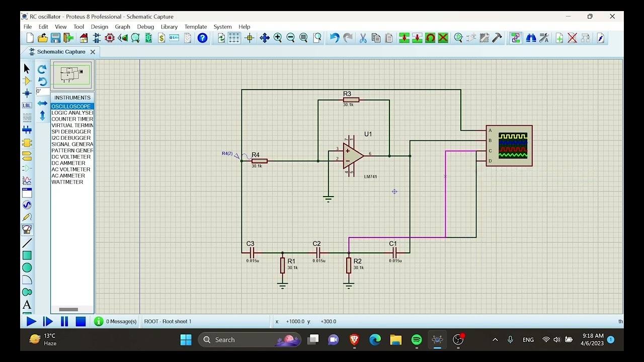Open the Pick parts from library icon
This screenshot has height=362, width=644.
pos(458,38)
